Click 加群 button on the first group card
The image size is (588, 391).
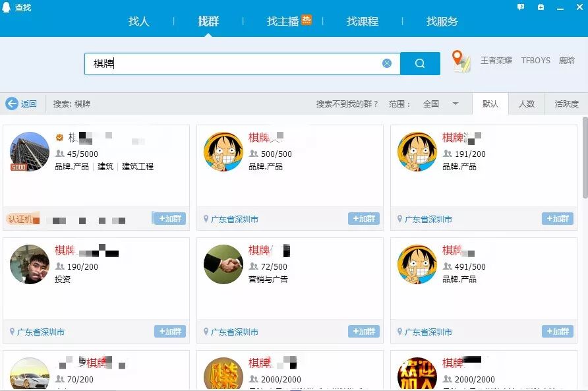169,218
